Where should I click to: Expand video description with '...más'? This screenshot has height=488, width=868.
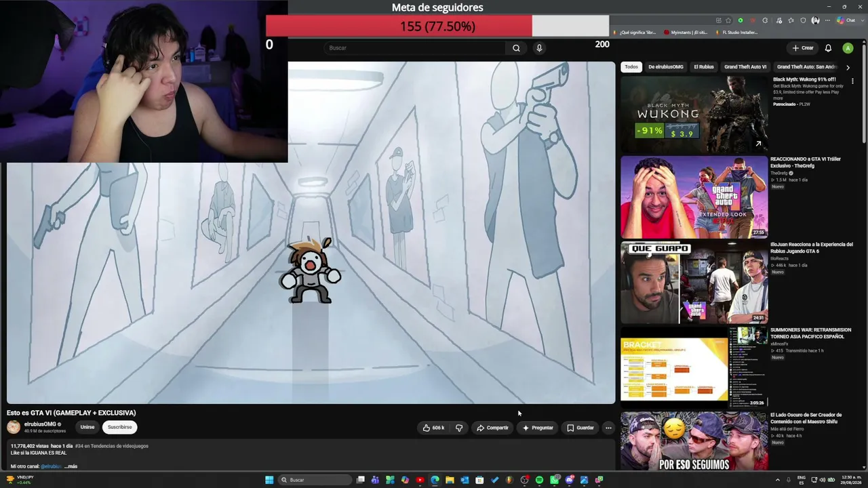[71, 466]
